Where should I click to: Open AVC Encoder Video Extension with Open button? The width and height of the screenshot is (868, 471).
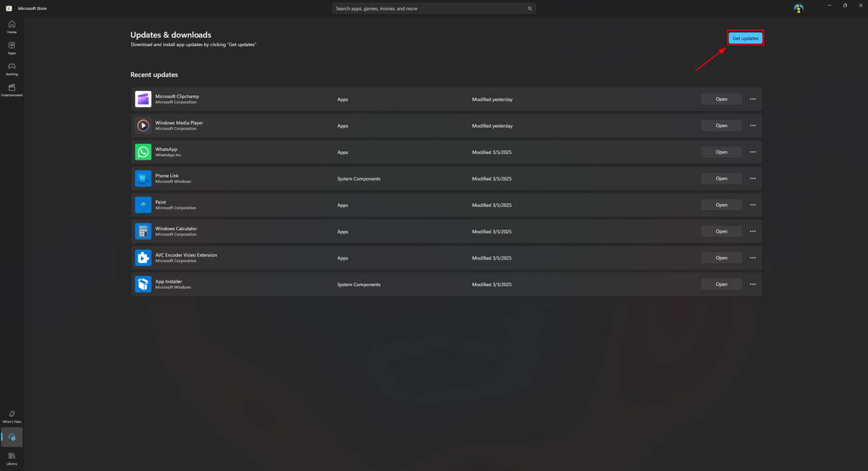click(x=722, y=258)
